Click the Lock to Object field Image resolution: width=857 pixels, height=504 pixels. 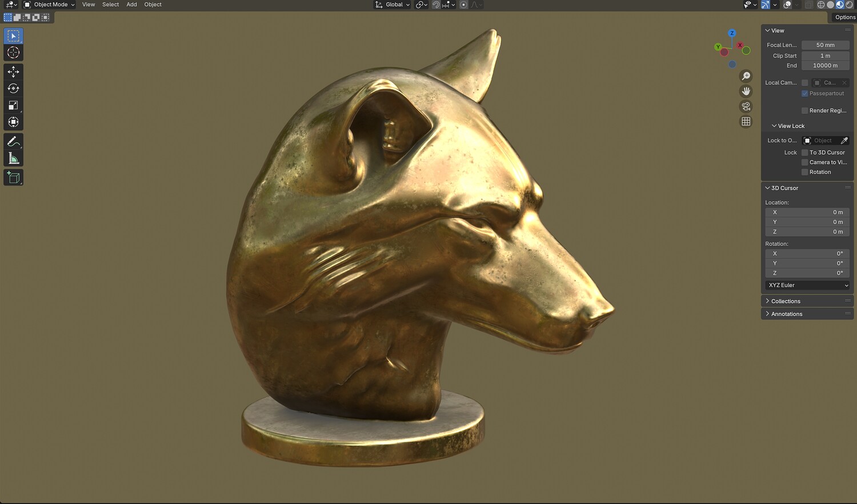821,141
